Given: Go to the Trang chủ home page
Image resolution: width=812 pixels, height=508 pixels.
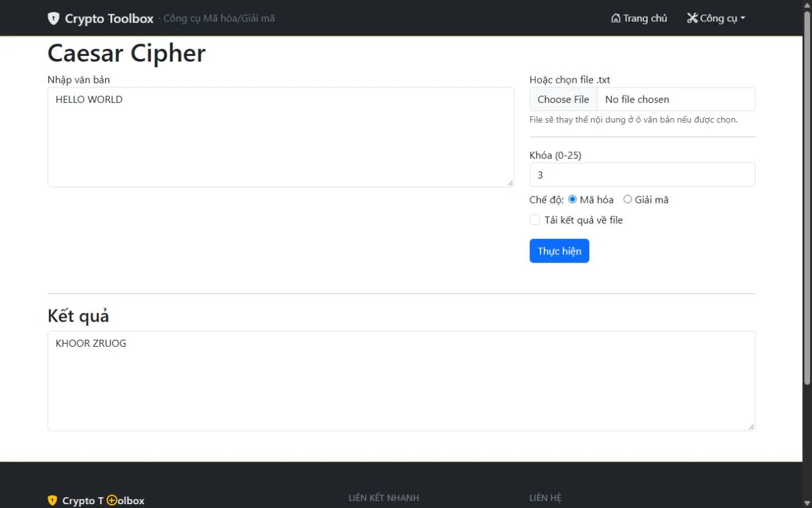Looking at the screenshot, I should (x=639, y=18).
